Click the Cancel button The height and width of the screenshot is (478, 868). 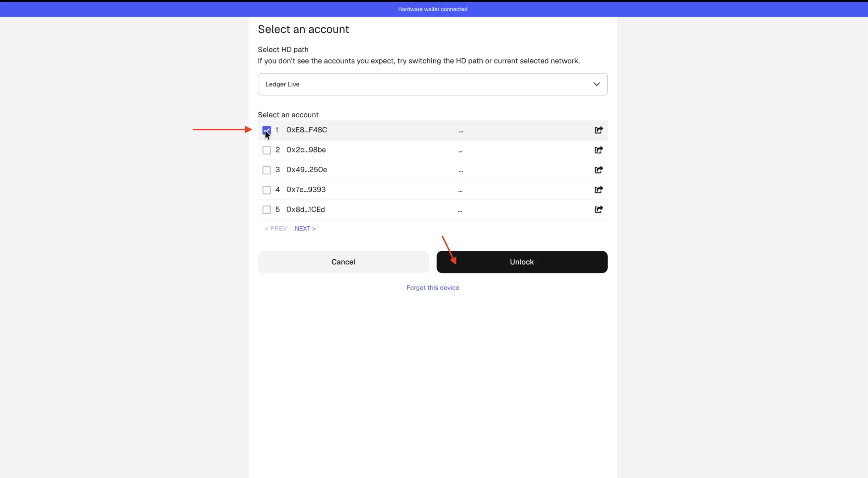pos(343,262)
